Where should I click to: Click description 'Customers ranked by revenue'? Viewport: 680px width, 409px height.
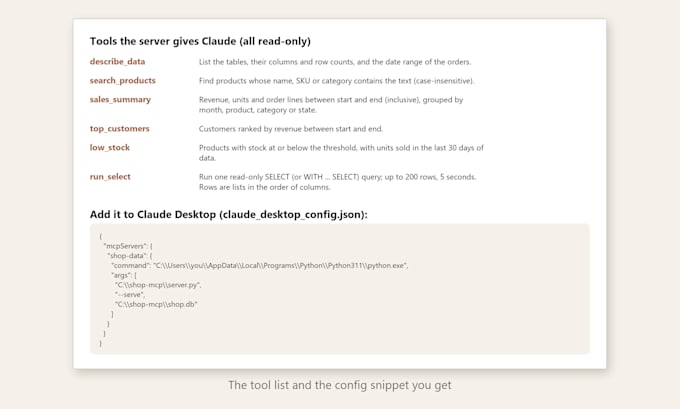coord(291,129)
